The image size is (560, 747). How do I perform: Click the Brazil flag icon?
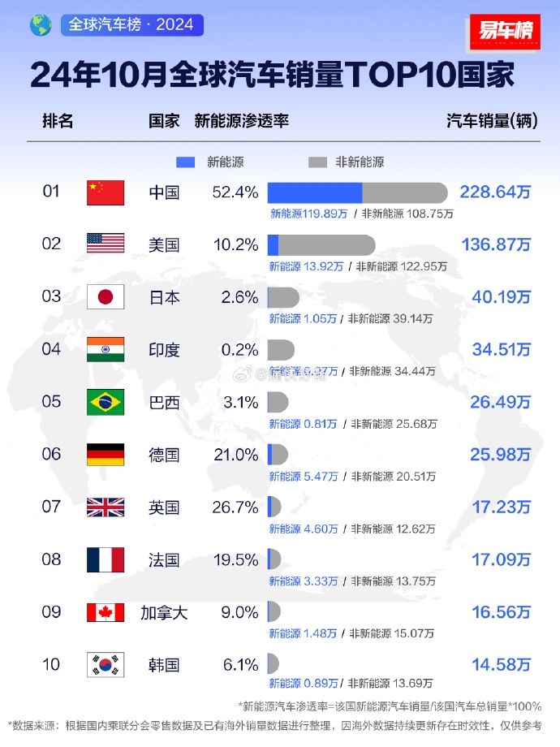[x=106, y=402]
